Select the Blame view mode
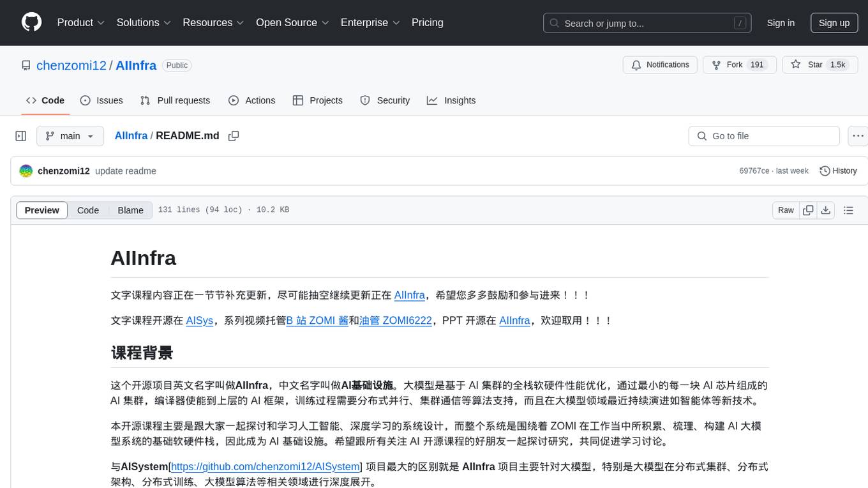This screenshot has width=868, height=488. (x=130, y=210)
